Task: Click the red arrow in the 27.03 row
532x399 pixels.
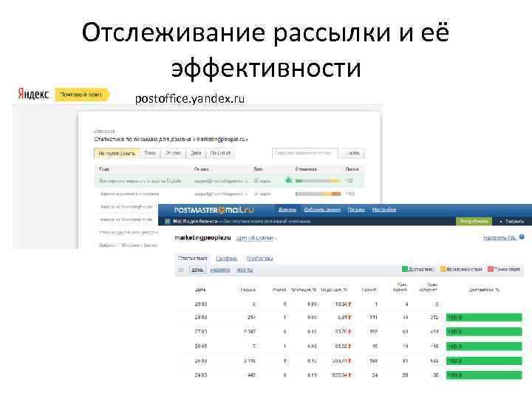Action: click(349, 332)
